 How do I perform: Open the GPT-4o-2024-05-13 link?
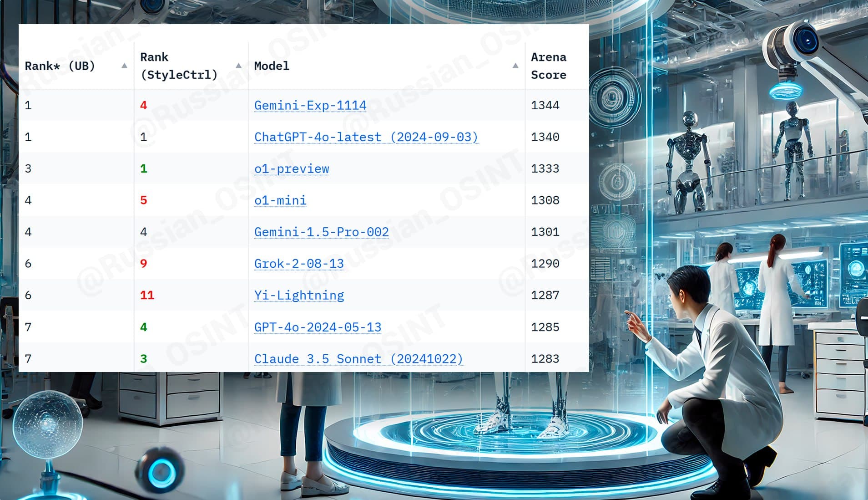pos(318,327)
